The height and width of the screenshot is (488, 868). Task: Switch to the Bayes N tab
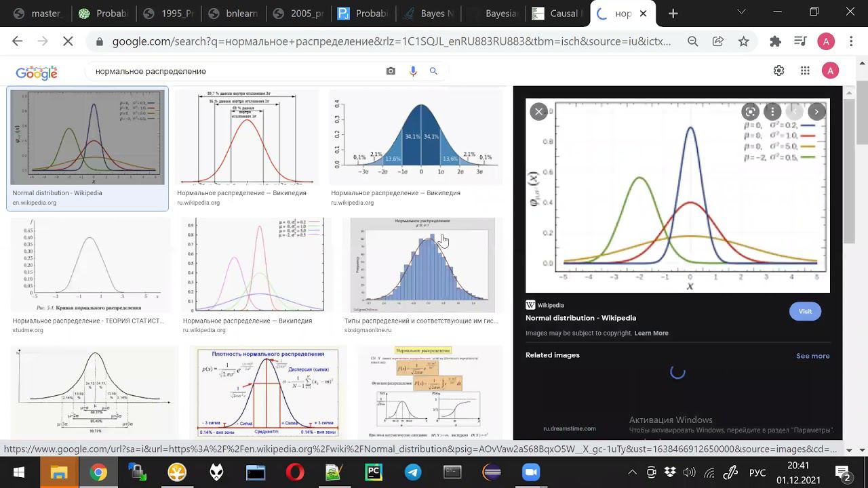[429, 14]
